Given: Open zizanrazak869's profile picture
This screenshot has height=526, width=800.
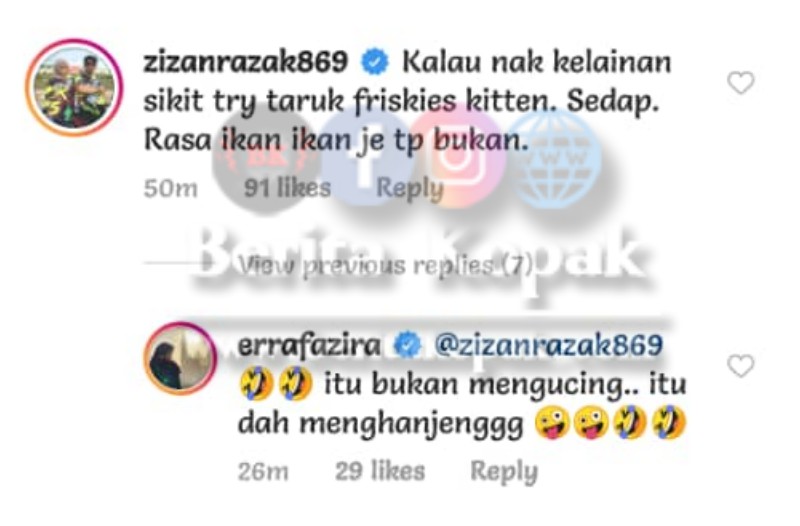Looking at the screenshot, I should click(74, 87).
